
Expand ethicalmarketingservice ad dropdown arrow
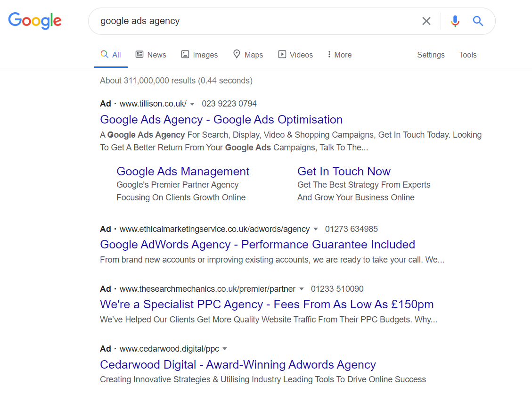[316, 229]
